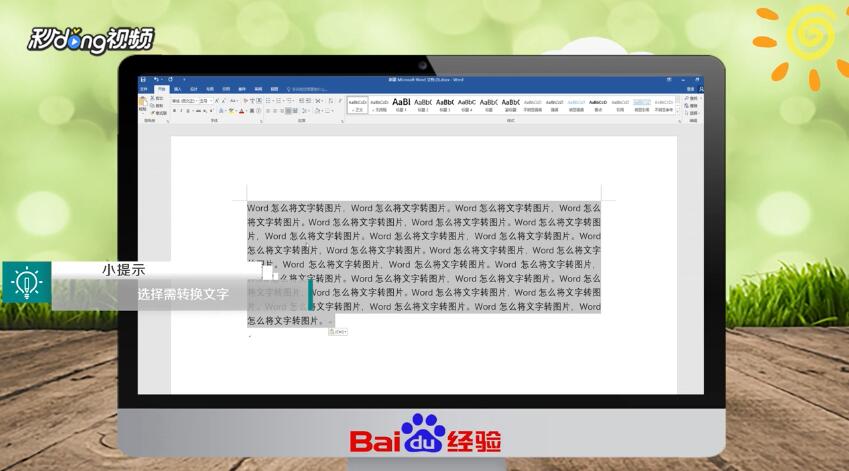Toggle superscript formatting
The image size is (849, 471).
click(211, 111)
